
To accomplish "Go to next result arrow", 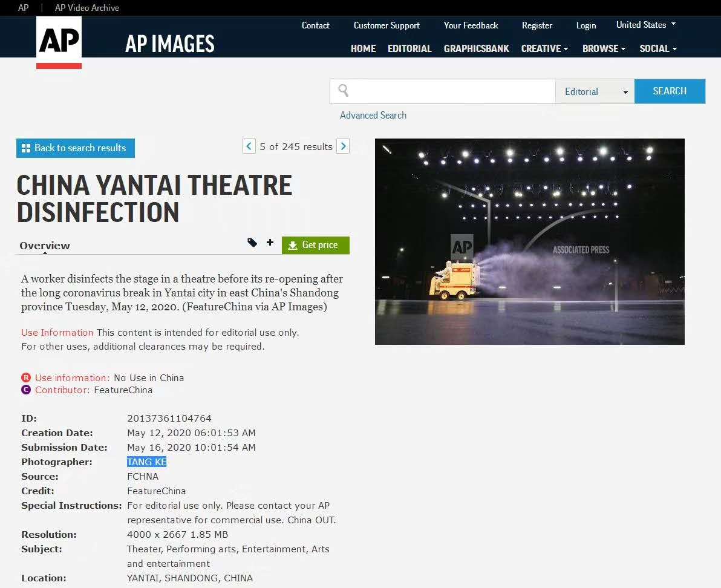I will click(343, 146).
